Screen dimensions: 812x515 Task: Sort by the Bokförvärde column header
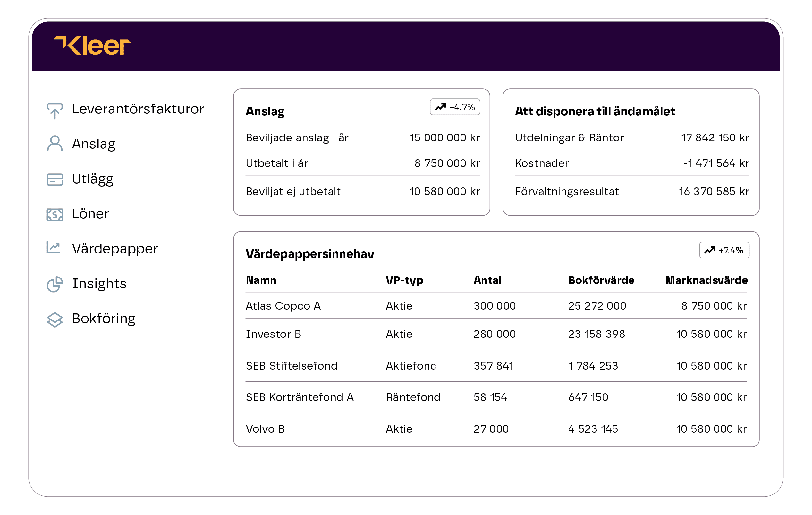(601, 280)
